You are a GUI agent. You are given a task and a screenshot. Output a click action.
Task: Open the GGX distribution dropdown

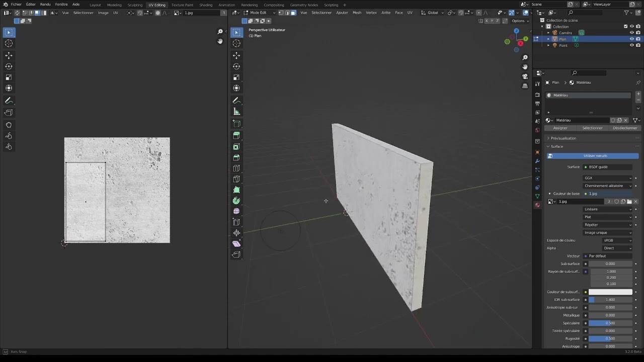click(x=608, y=178)
